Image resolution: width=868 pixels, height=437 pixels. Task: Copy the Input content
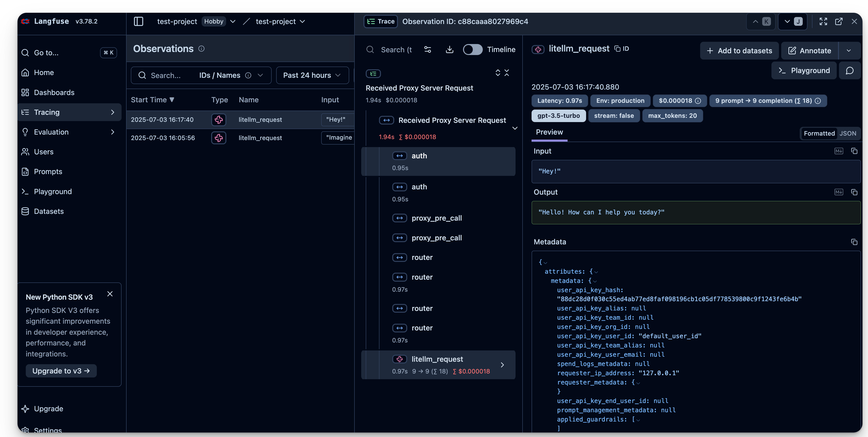(854, 151)
